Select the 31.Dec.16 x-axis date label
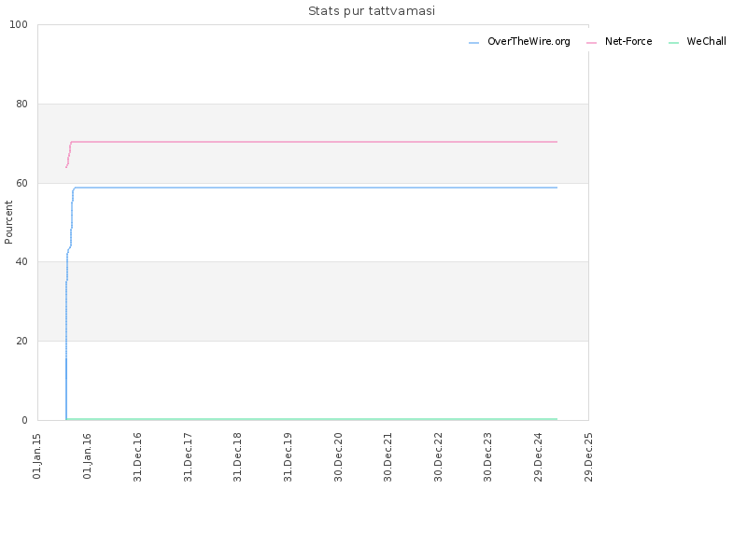 137,457
